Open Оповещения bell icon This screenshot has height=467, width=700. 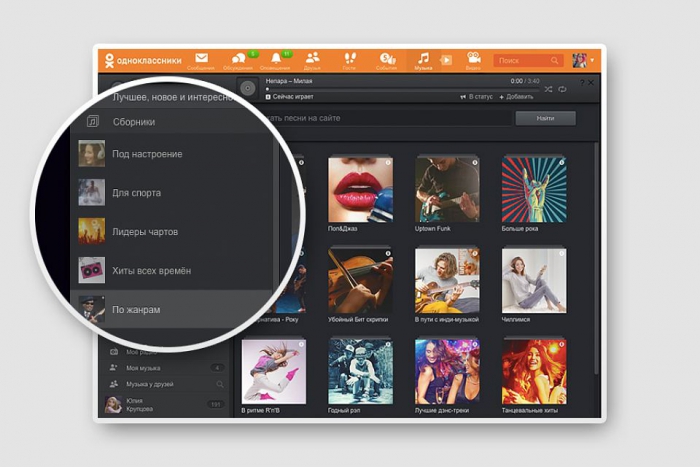coord(276,58)
